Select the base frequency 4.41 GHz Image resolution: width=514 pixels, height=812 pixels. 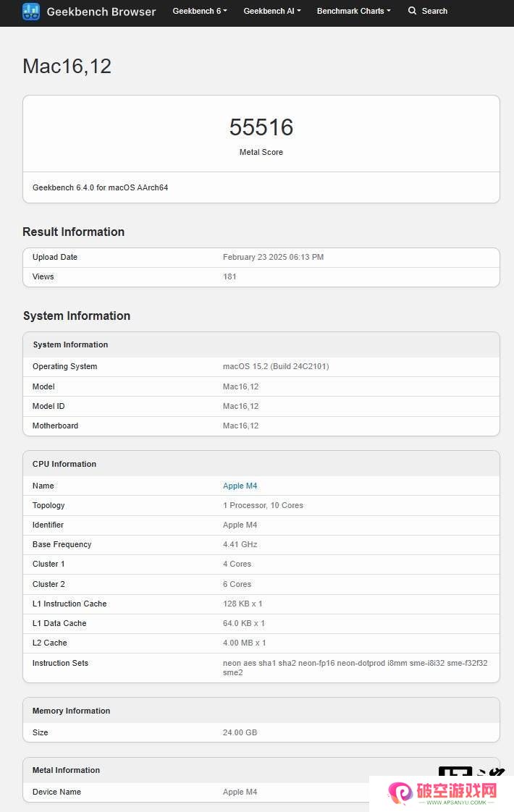(240, 544)
